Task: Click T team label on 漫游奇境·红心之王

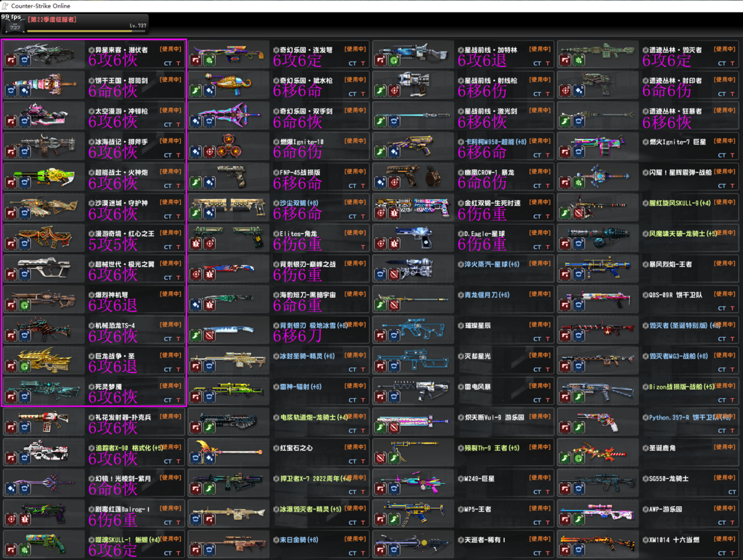Action: click(x=178, y=247)
